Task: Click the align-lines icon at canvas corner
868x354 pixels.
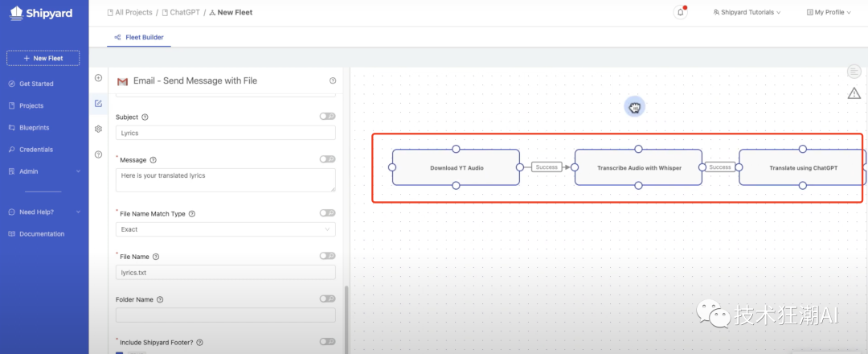Action: (854, 72)
